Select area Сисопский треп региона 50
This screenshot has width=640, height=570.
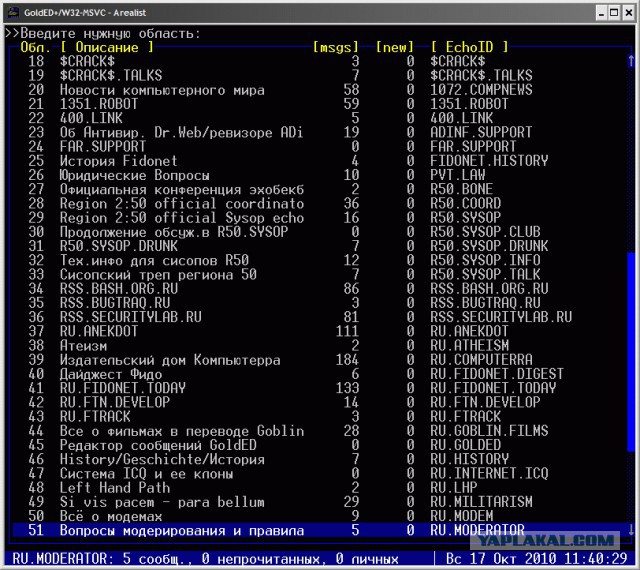[320, 274]
